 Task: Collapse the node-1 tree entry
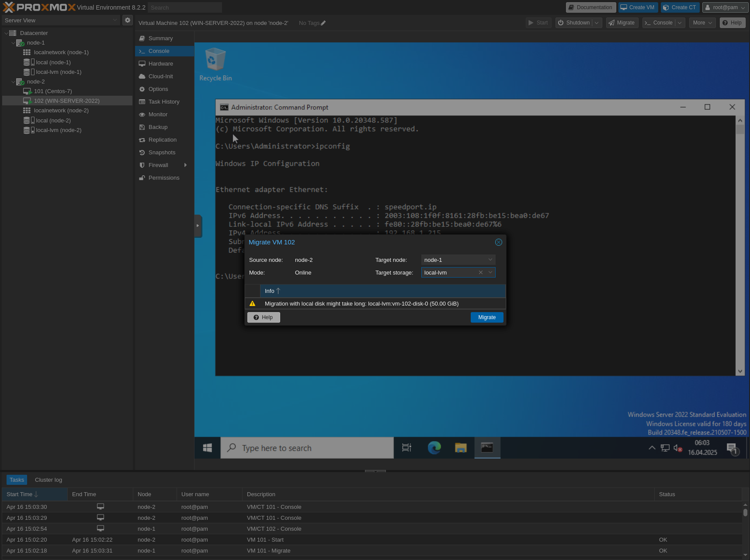click(x=14, y=42)
